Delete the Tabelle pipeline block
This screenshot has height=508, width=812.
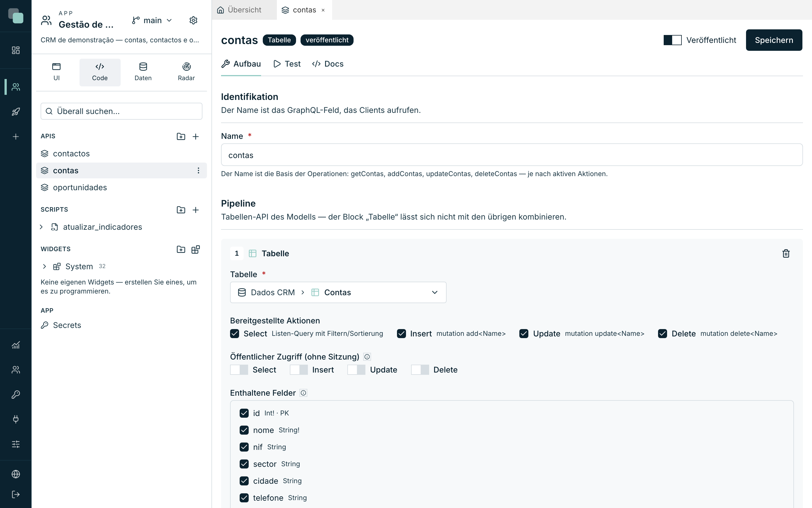coord(786,253)
